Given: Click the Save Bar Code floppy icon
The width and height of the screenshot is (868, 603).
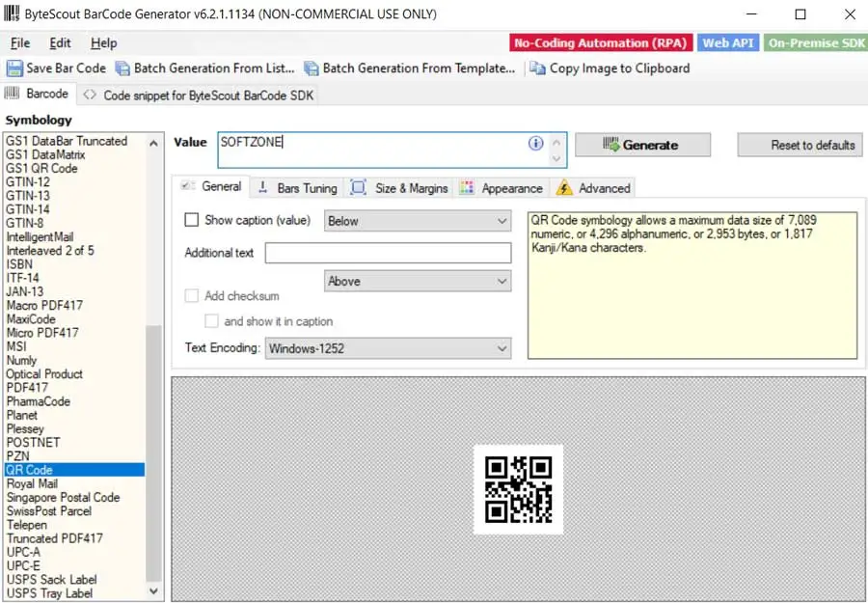Looking at the screenshot, I should coord(14,69).
